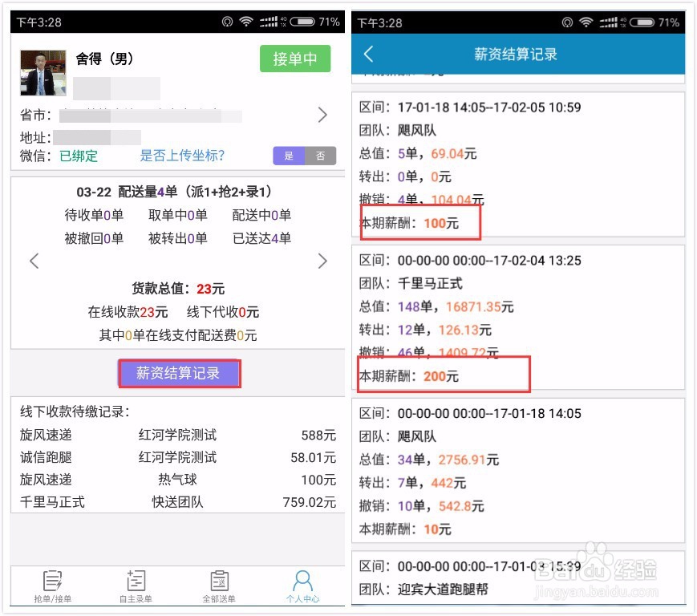
Task: Tap the left chevron to view previous day
Action: pyautogui.click(x=34, y=261)
